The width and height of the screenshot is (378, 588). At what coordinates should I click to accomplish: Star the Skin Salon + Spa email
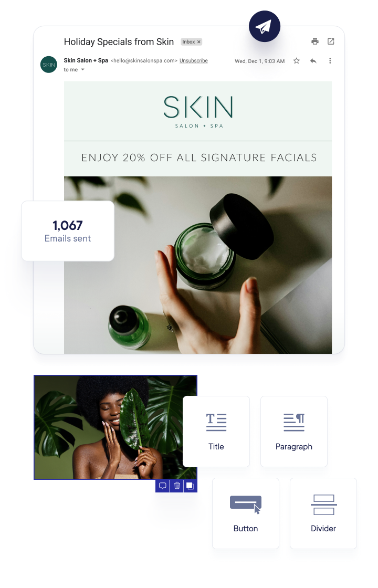(x=296, y=61)
